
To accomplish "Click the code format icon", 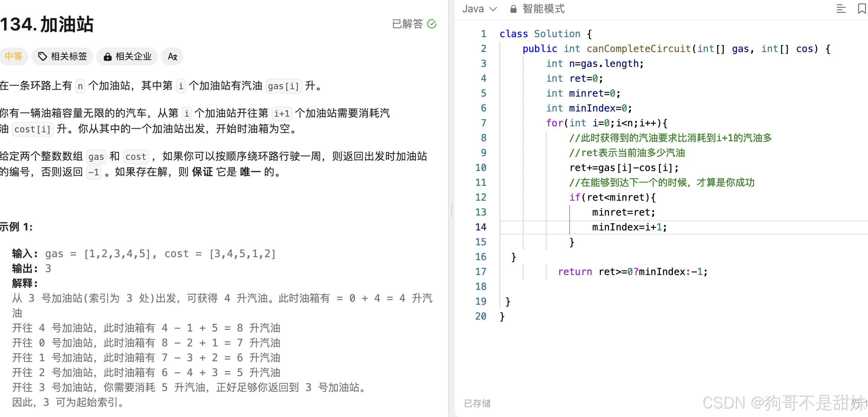I will tap(841, 9).
